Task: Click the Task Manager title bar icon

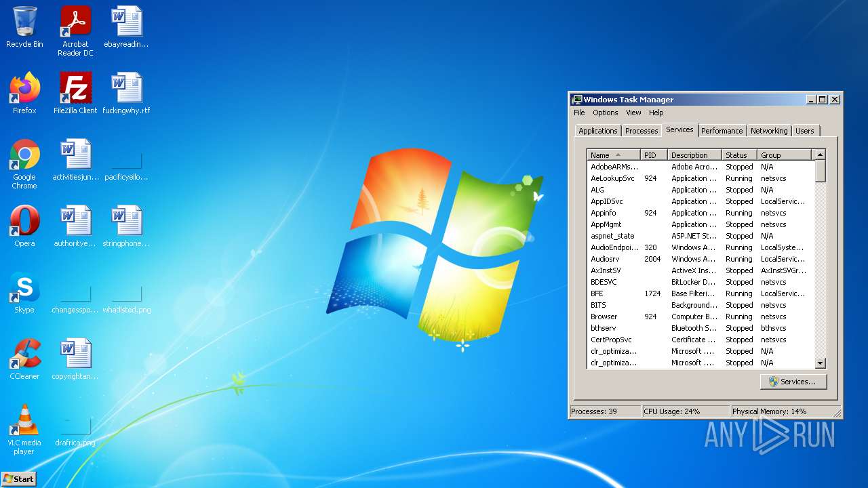Action: pos(576,99)
